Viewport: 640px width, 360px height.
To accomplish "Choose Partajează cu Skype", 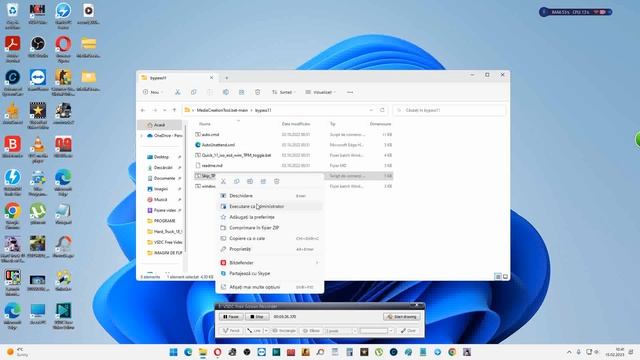I will (269, 273).
